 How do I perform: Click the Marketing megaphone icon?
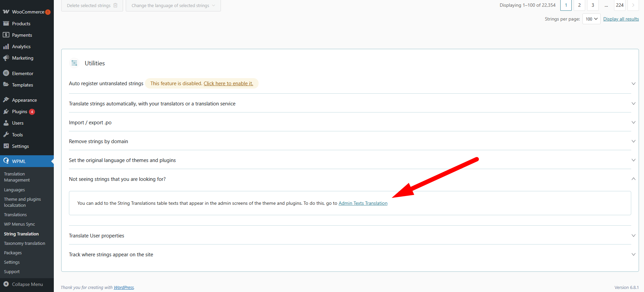(x=6, y=58)
